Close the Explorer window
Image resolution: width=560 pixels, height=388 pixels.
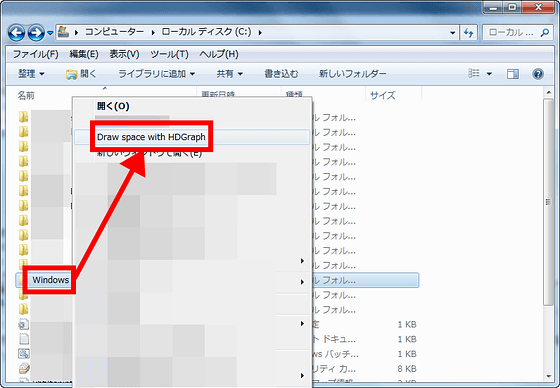point(538,7)
